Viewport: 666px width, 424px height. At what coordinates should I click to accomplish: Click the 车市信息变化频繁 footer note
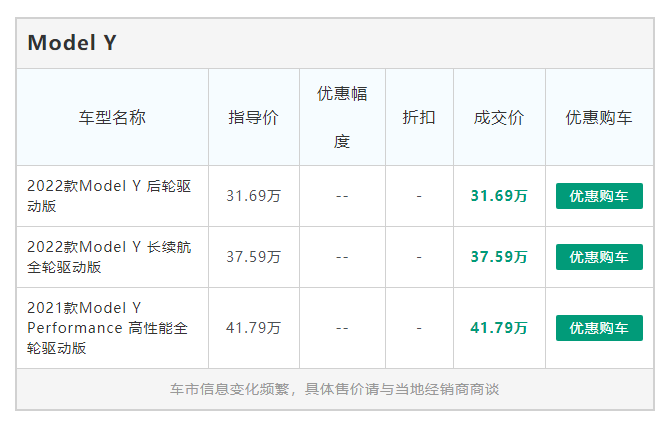[x=335, y=389]
